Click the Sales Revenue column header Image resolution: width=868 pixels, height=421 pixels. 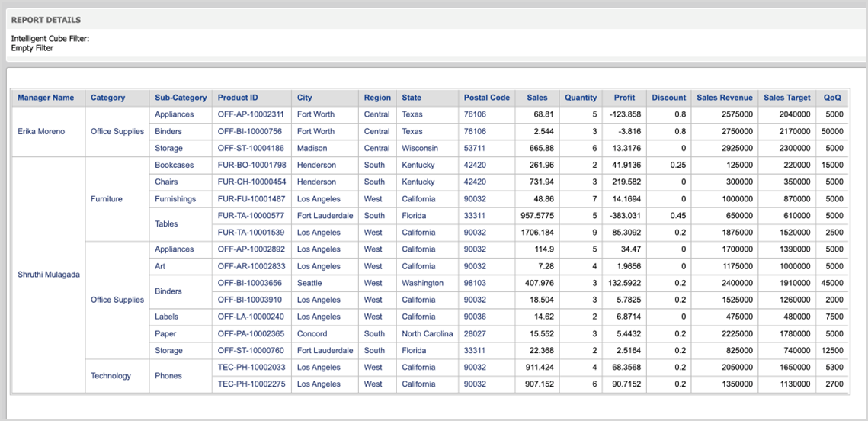724,98
